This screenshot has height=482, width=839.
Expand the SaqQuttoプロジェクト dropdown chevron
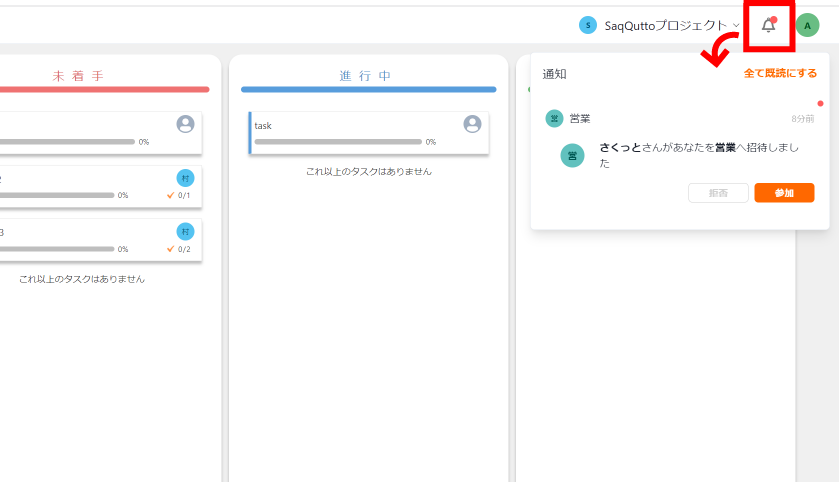click(736, 26)
